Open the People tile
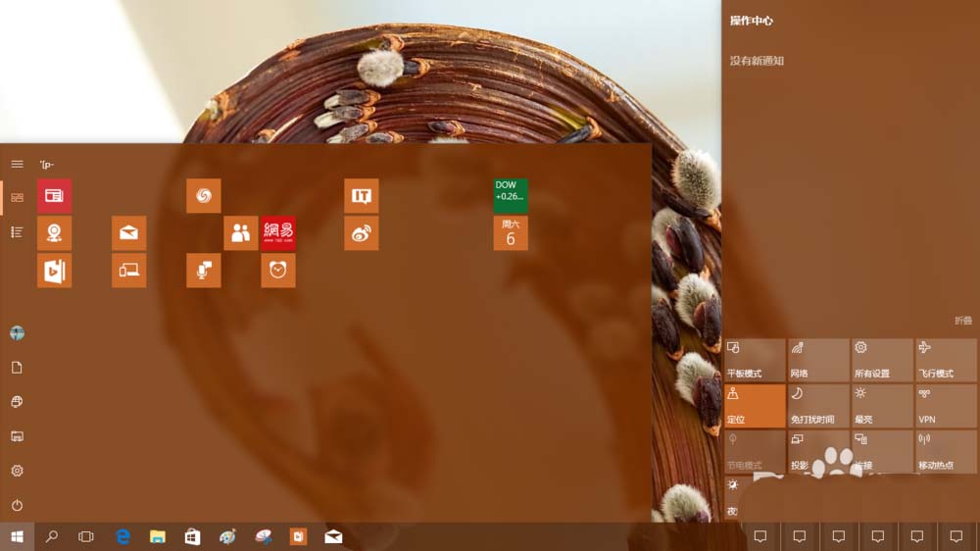The height and width of the screenshot is (551, 980). tap(241, 233)
